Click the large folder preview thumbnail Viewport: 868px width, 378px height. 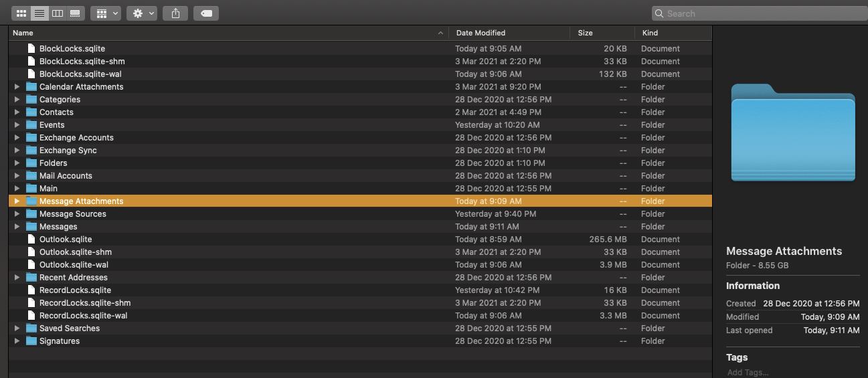click(793, 132)
